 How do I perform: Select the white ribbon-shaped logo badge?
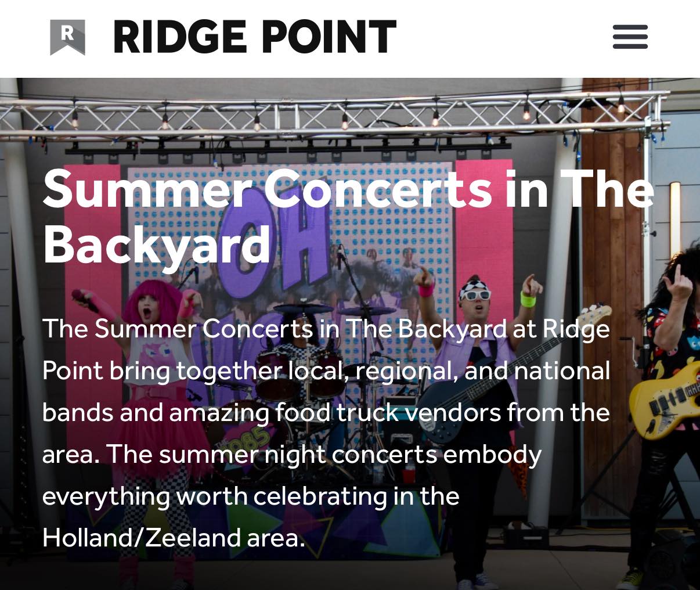[67, 37]
